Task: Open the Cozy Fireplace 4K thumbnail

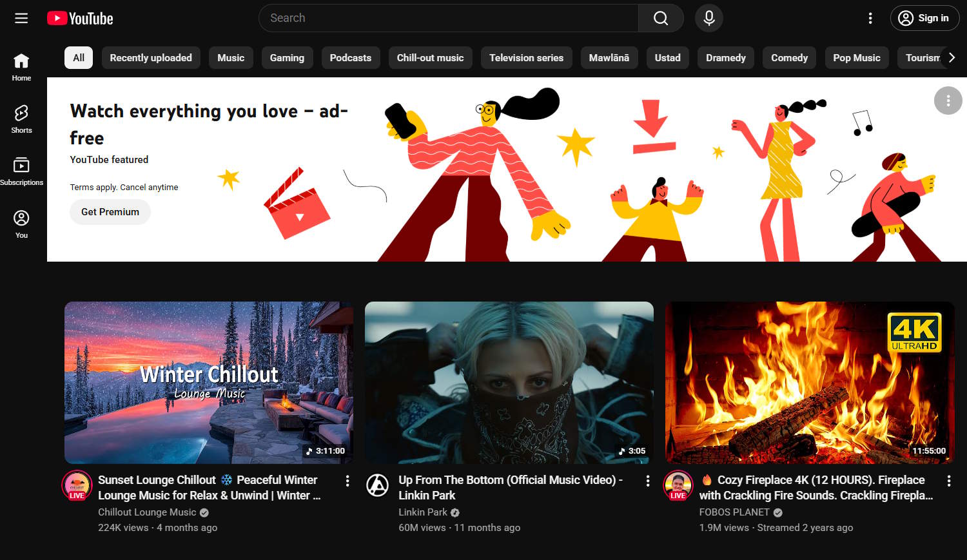Action: tap(810, 383)
